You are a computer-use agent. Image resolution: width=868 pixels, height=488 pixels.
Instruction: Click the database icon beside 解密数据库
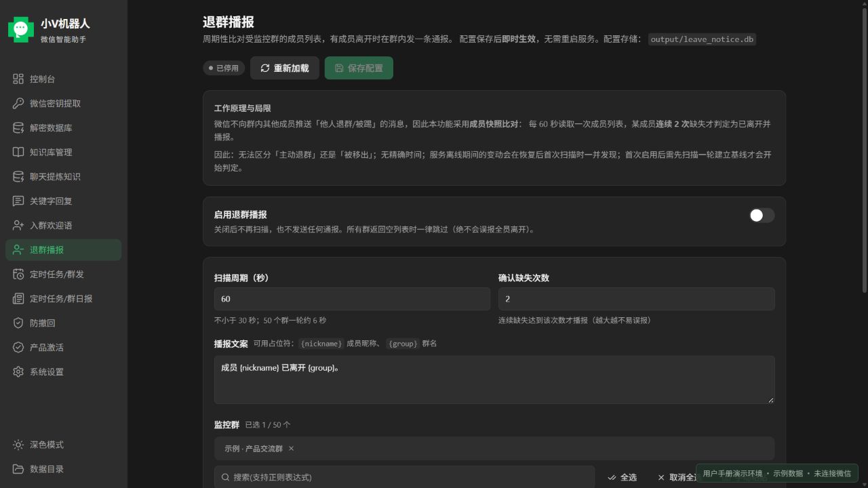[18, 128]
